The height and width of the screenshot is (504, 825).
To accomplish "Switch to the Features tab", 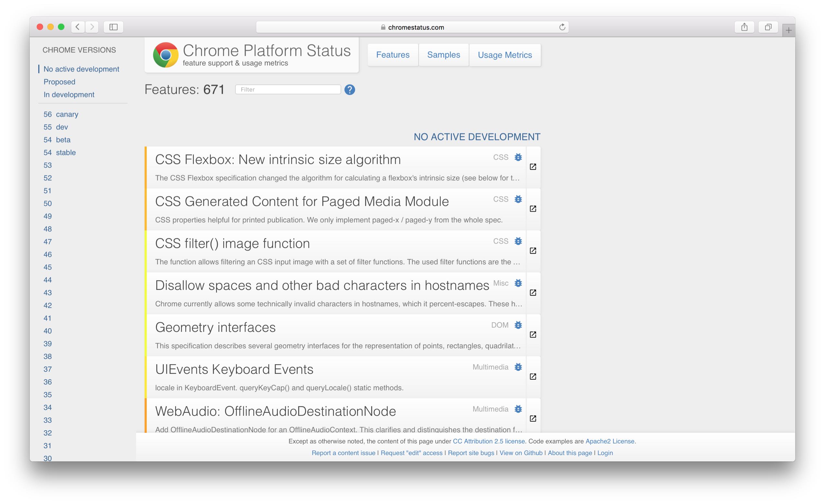I will click(x=393, y=55).
